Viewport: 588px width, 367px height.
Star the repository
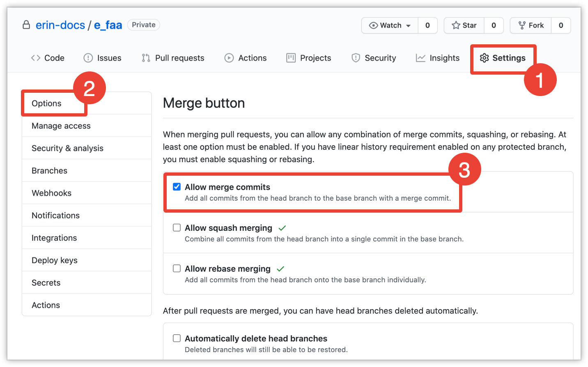[464, 25]
